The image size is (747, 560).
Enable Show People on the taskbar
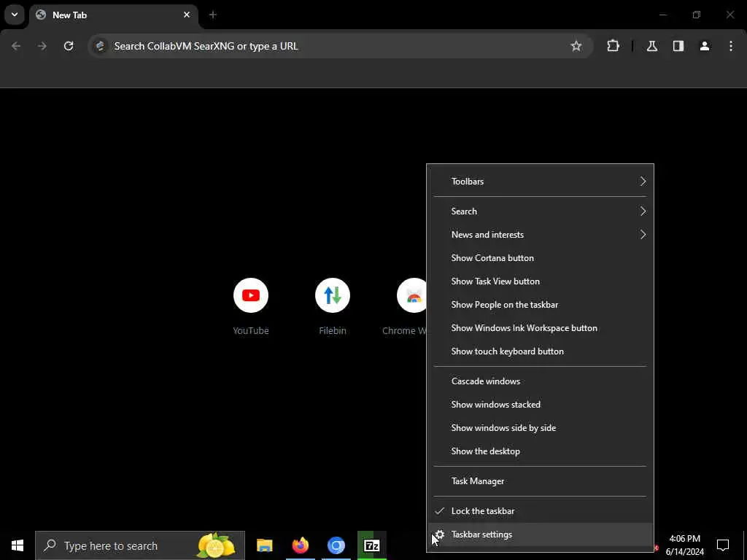point(541,304)
